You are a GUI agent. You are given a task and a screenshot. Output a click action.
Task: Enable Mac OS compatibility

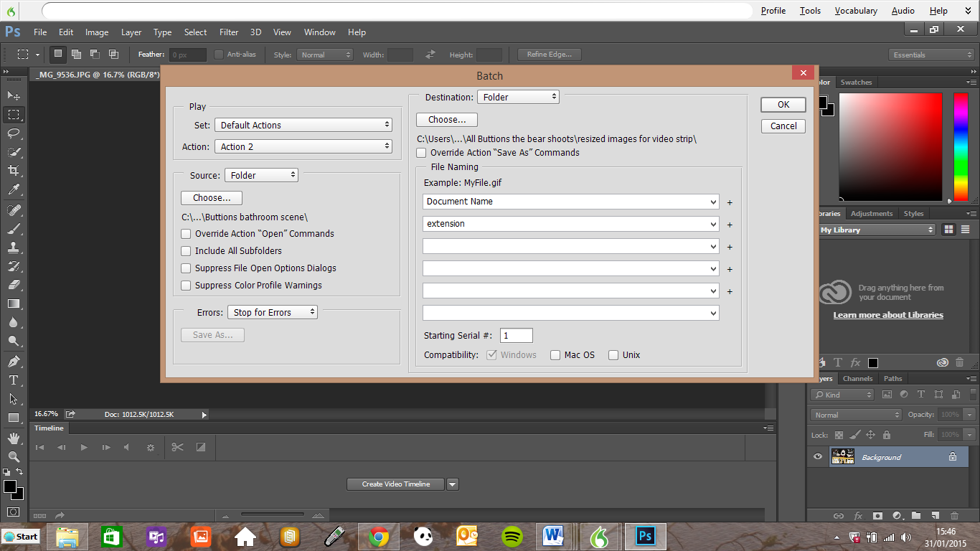tap(555, 354)
